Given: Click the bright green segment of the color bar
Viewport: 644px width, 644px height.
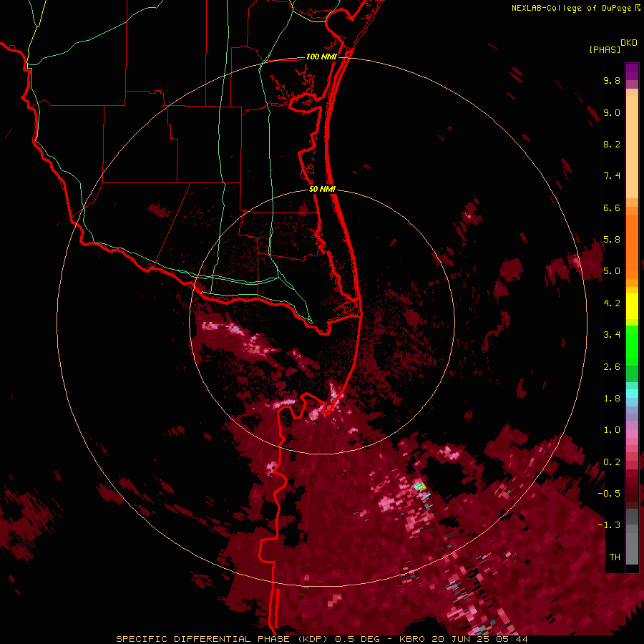Looking at the screenshot, I should tap(632, 345).
